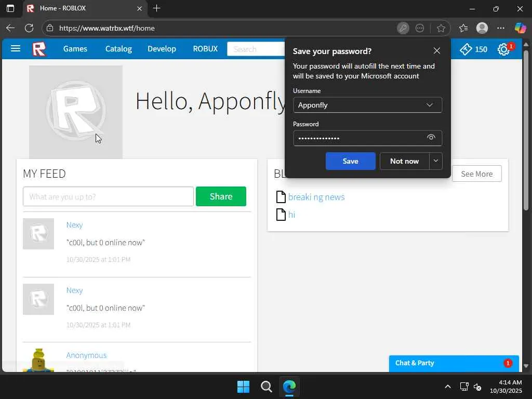Open the Windows Start menu
The height and width of the screenshot is (399, 532).
pos(243,387)
